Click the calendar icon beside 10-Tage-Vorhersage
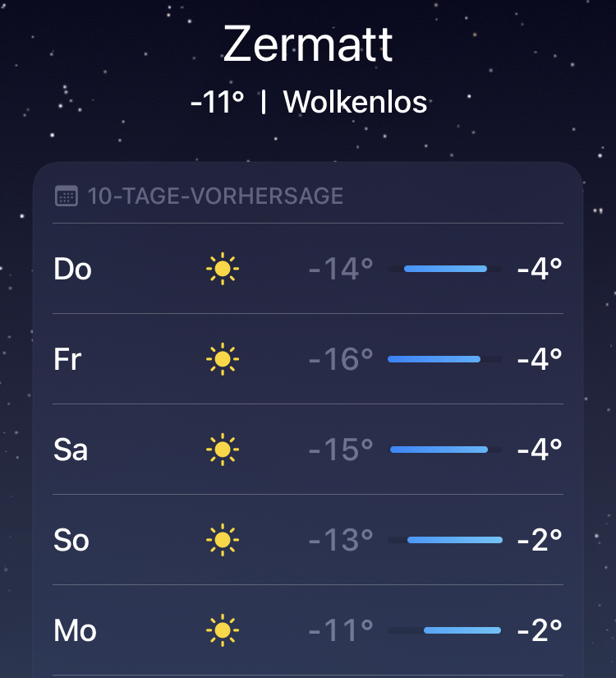This screenshot has width=616, height=678. [x=66, y=196]
